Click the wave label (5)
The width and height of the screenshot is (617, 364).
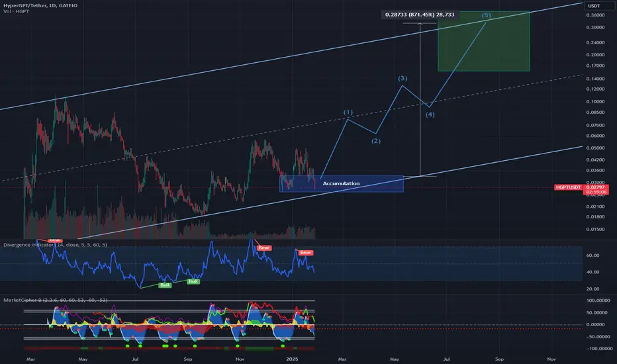coord(487,15)
